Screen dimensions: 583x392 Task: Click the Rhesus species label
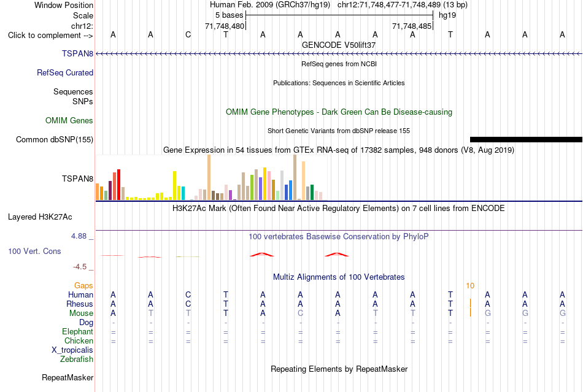click(80, 304)
